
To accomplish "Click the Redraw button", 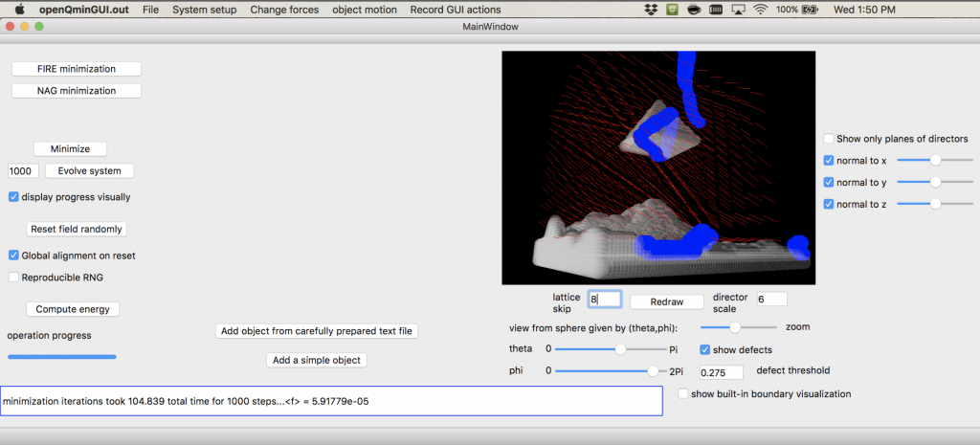I will click(x=666, y=301).
